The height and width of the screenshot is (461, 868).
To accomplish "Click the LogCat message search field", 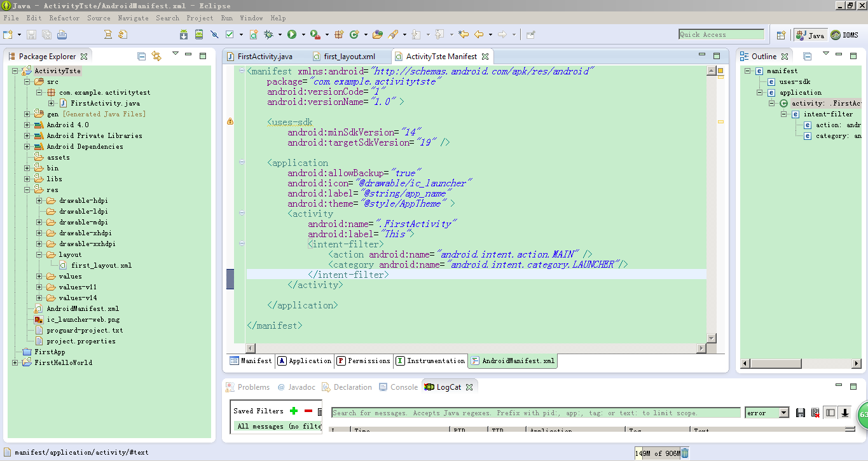I will click(535, 413).
